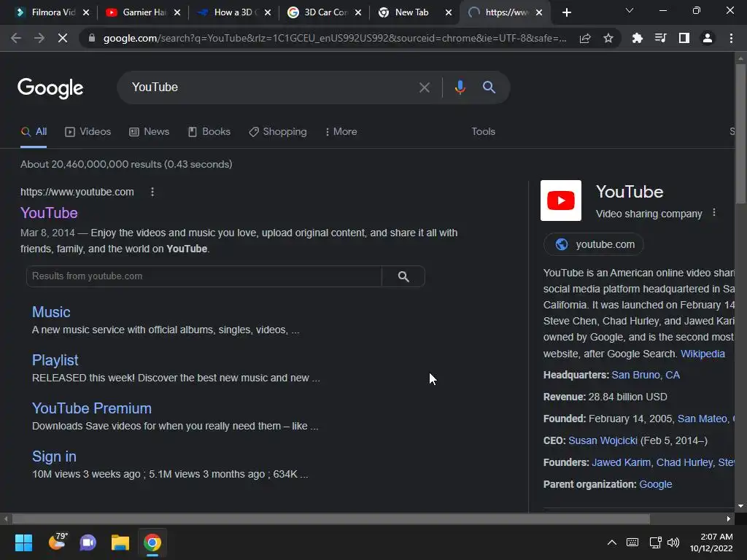The width and height of the screenshot is (747, 560).
Task: Open the tab search chevron
Action: (x=630, y=10)
